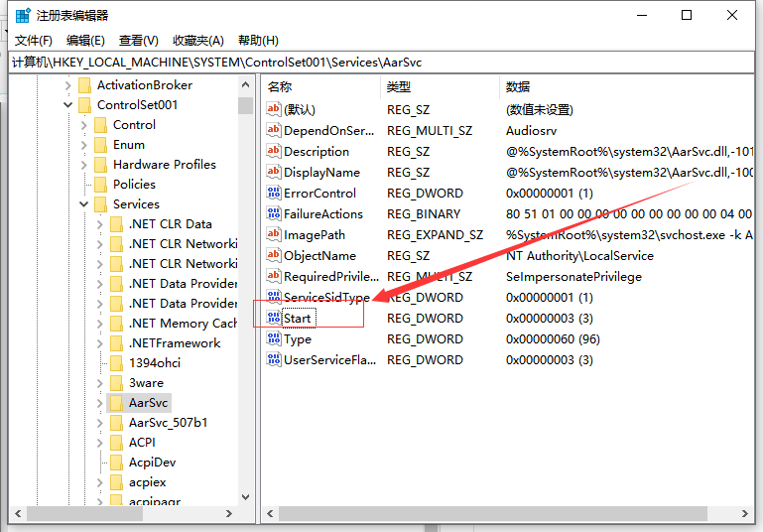Select the AarSvc folder icon in tree
The image size is (763, 532).
[x=116, y=402]
